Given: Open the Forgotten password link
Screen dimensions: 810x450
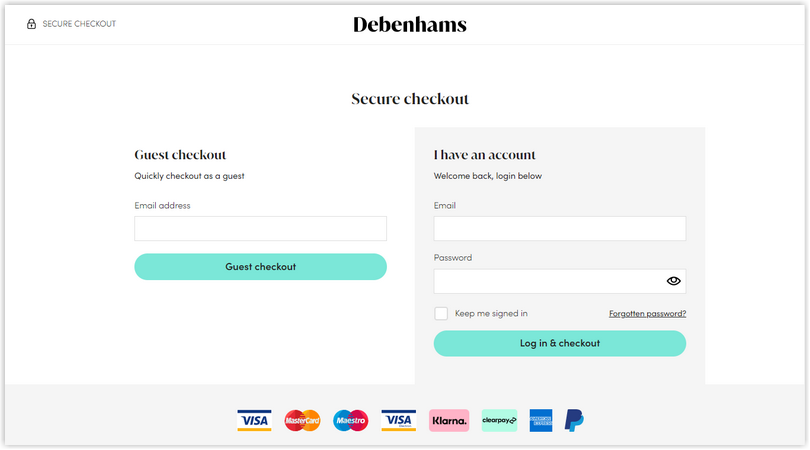Looking at the screenshot, I should pyautogui.click(x=647, y=314).
